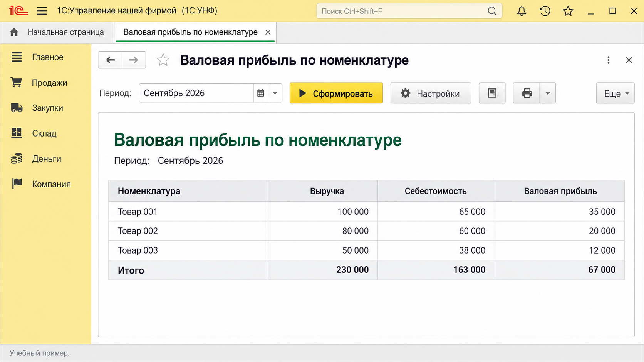Click the Период input field
This screenshot has height=362, width=644.
point(196,93)
